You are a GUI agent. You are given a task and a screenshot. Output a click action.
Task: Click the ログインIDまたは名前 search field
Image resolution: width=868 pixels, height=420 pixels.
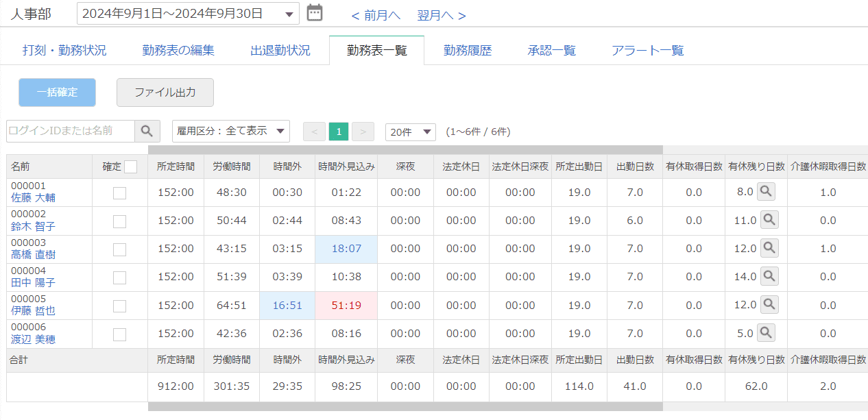pos(70,131)
